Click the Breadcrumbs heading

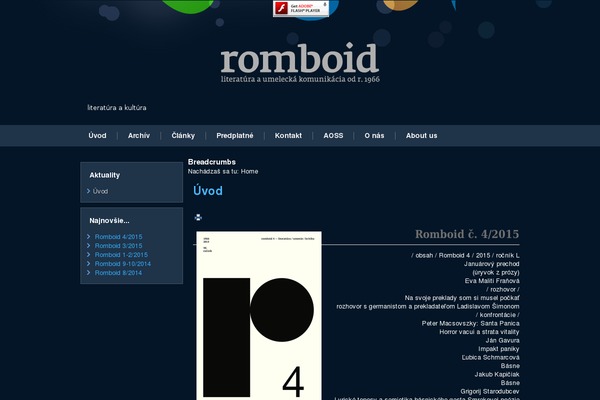click(x=212, y=162)
